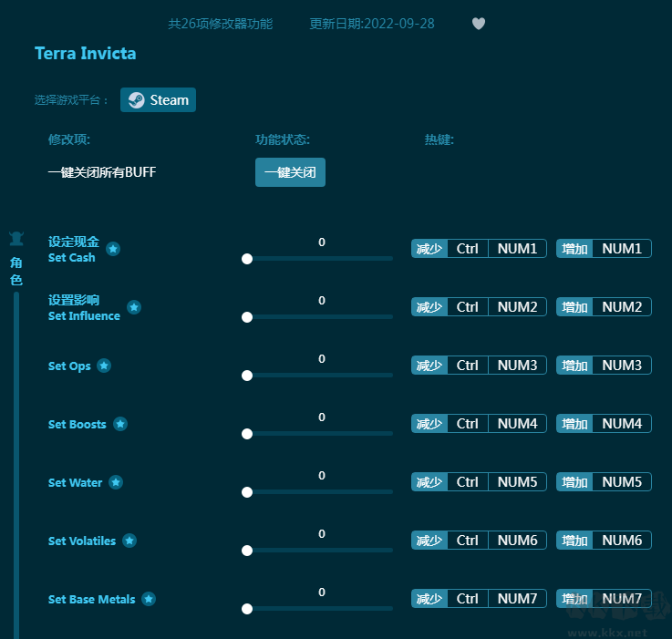Click 减少 hotkey for Set Volatiles
Image resolution: width=672 pixels, height=639 pixels.
point(429,541)
